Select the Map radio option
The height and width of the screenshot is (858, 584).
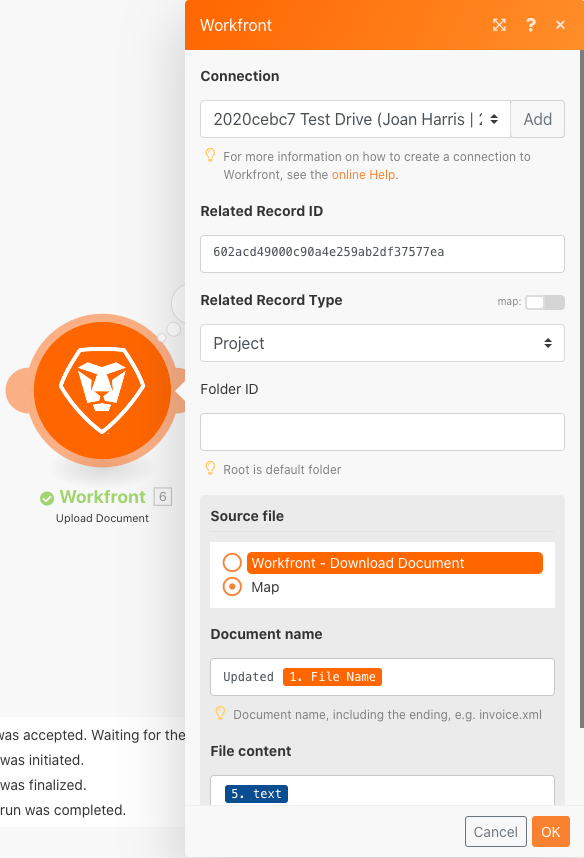[232, 587]
